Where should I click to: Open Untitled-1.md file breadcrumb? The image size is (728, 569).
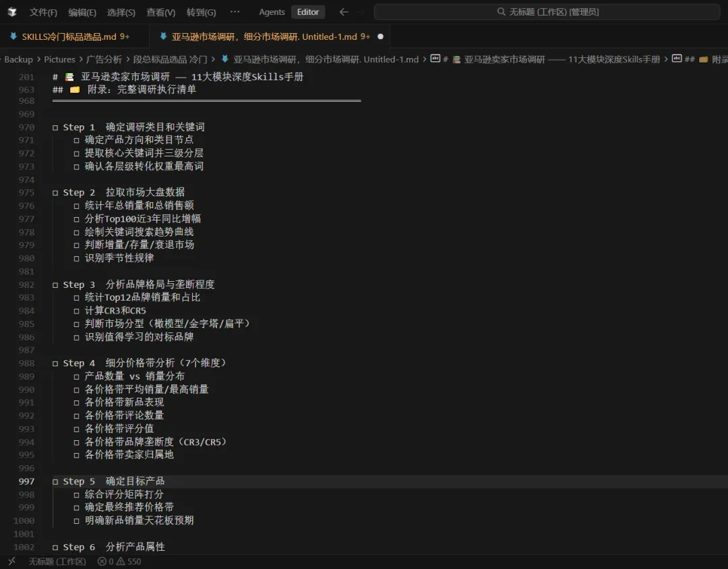click(326, 59)
